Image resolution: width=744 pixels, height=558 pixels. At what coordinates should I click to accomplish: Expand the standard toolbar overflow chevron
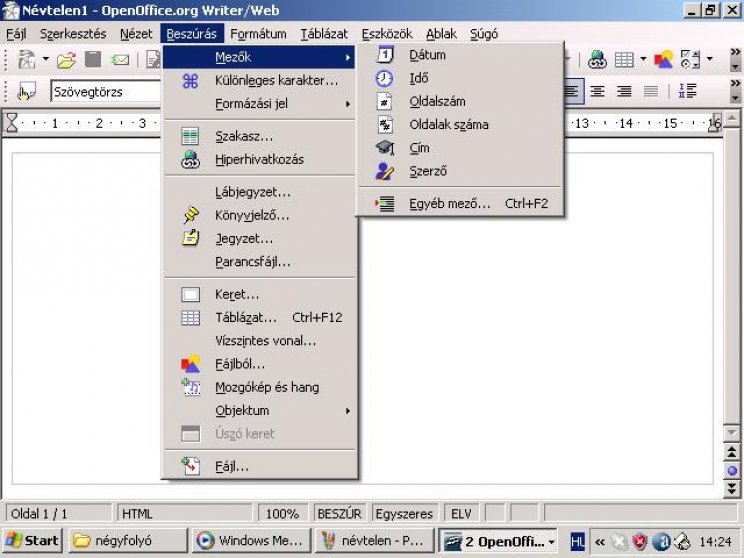click(735, 52)
